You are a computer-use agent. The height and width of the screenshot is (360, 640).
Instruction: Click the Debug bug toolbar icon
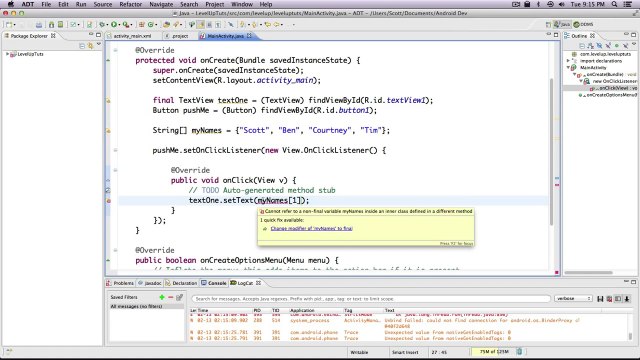[102, 24]
